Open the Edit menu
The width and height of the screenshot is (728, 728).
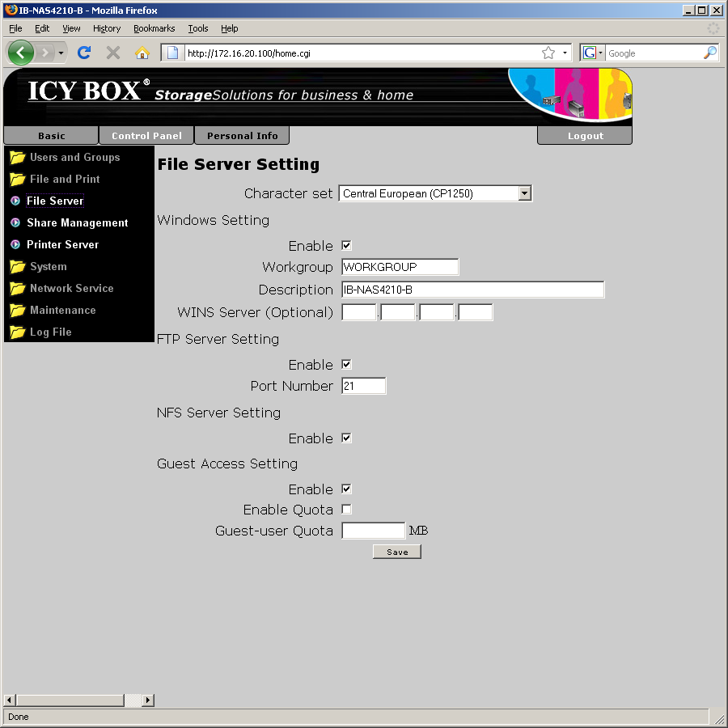coord(42,28)
